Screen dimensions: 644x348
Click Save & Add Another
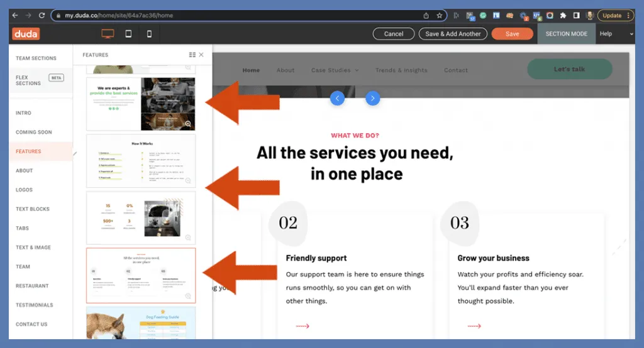click(x=453, y=34)
